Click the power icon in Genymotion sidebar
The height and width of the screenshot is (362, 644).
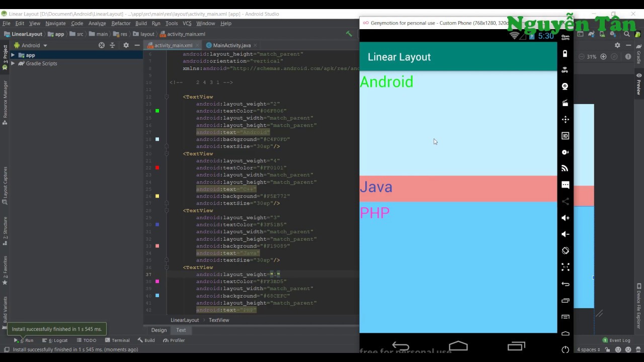[565, 349]
